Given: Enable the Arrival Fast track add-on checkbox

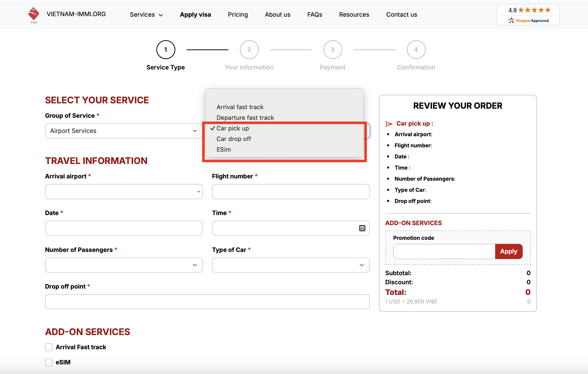Looking at the screenshot, I should (49, 347).
